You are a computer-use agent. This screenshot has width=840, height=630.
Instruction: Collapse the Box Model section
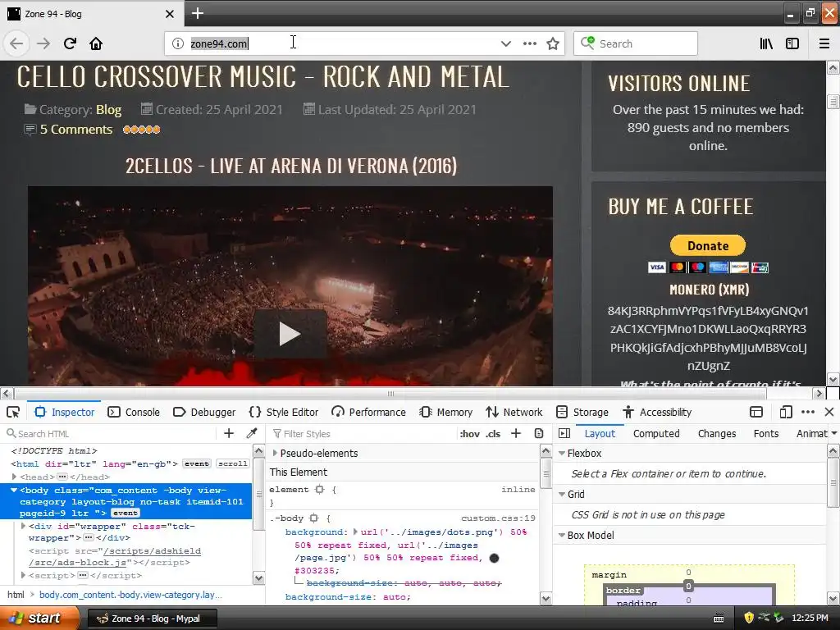pyautogui.click(x=562, y=535)
